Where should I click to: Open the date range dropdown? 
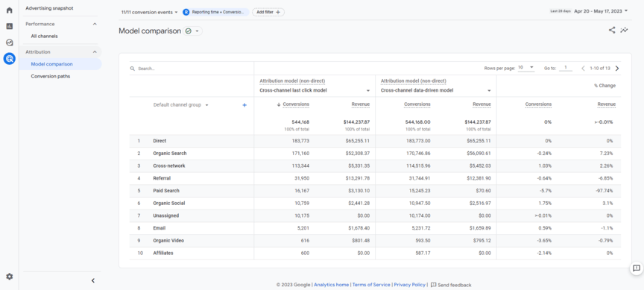coord(602,11)
